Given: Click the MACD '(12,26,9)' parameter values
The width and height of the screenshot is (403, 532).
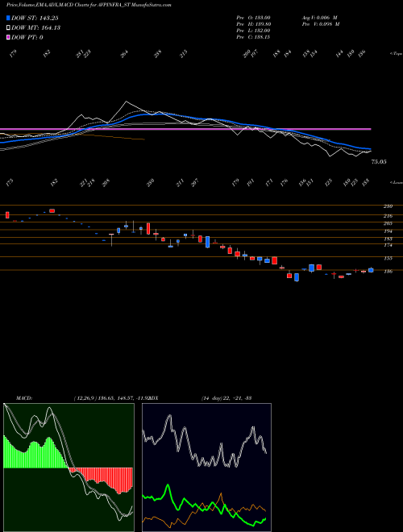Looking at the screenshot, I should 84,397.
